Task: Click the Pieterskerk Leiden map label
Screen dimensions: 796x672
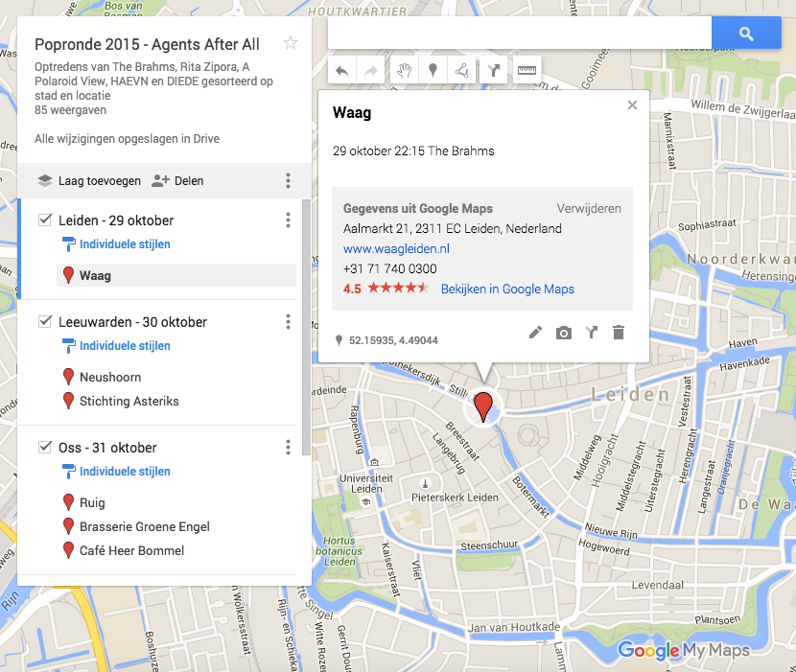Action: click(x=455, y=498)
